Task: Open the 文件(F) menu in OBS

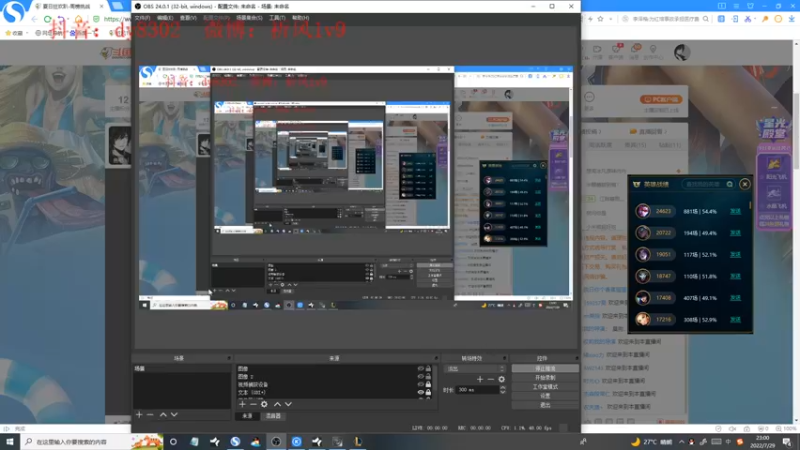Action: pyautogui.click(x=142, y=18)
